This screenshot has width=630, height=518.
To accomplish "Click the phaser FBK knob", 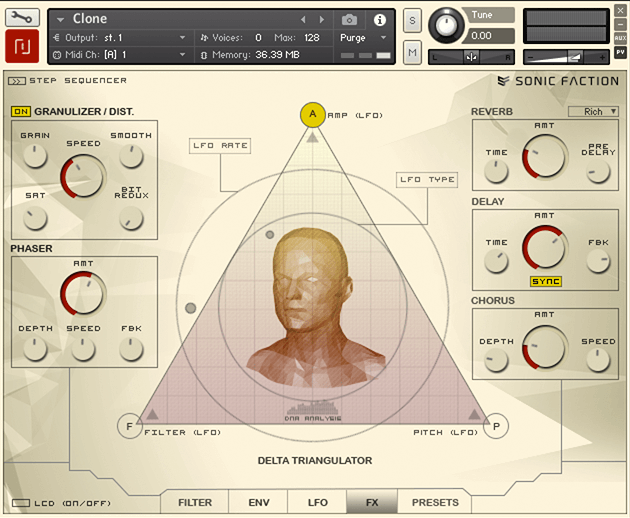I will [131, 349].
